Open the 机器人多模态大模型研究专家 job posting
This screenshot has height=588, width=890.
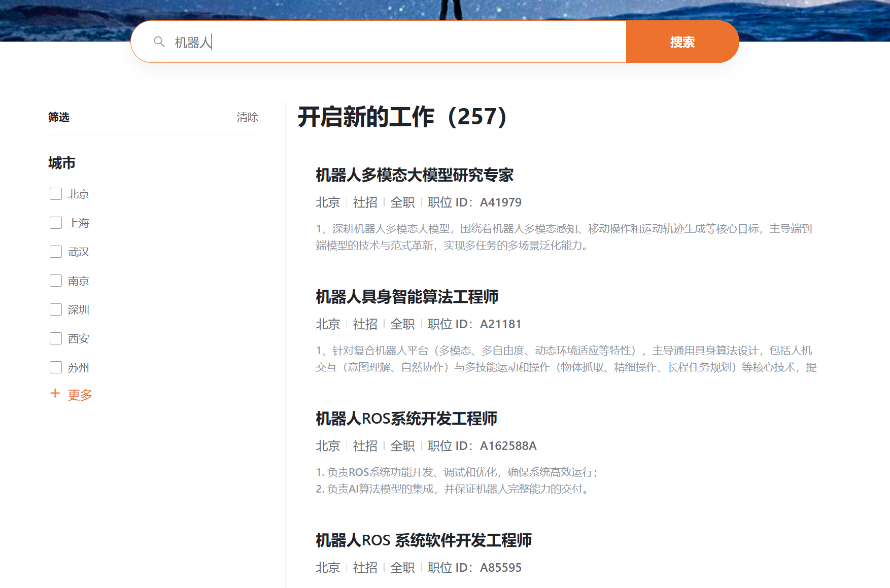(x=414, y=176)
